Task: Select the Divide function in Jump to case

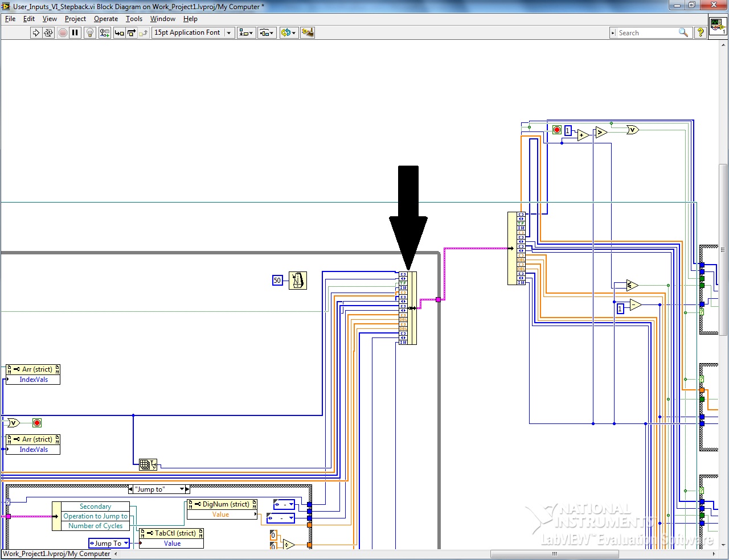Action: (x=289, y=545)
